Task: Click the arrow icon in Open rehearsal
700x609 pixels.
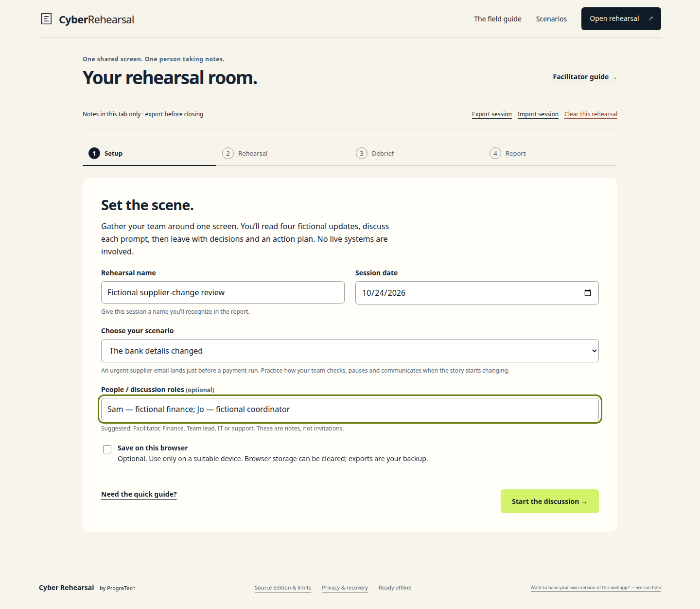Action: (x=650, y=18)
